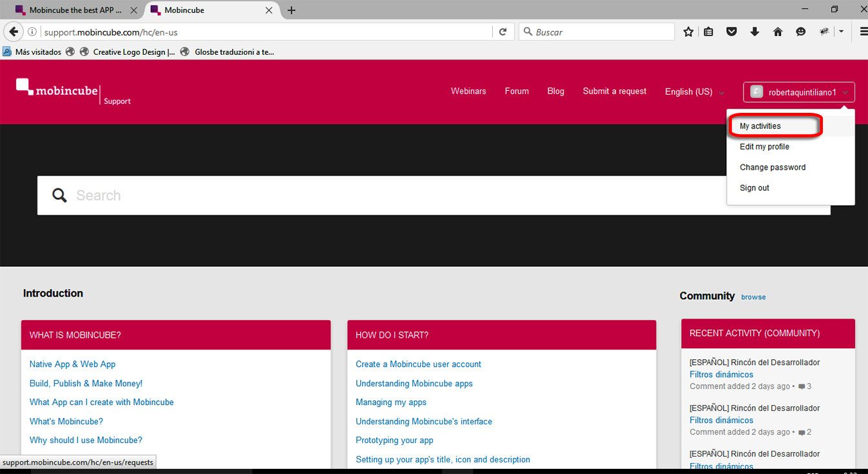Open a new tab with plus icon
The width and height of the screenshot is (868, 474).
tap(291, 10)
